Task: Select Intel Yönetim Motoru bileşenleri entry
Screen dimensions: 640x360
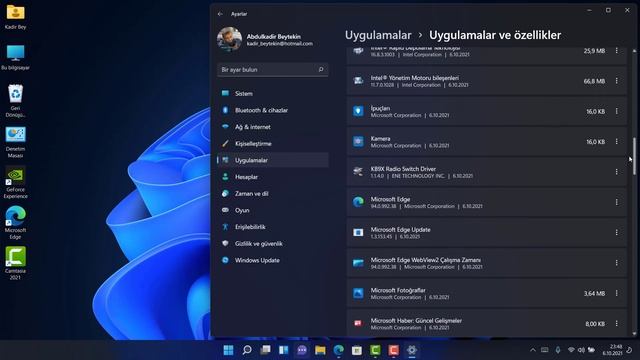Action: coord(487,81)
